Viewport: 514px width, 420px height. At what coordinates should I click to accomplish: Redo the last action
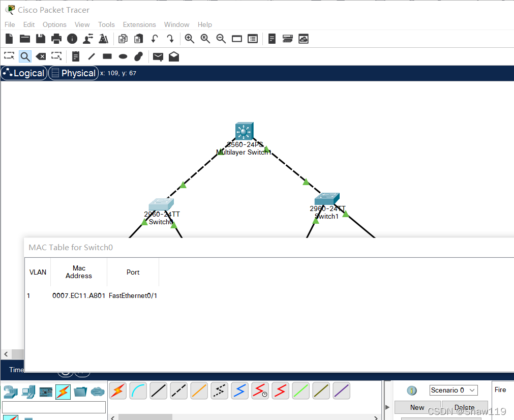(x=170, y=39)
